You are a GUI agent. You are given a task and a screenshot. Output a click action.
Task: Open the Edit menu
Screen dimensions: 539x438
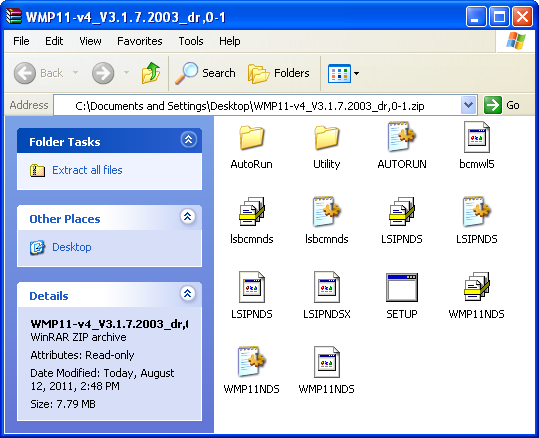click(x=54, y=41)
